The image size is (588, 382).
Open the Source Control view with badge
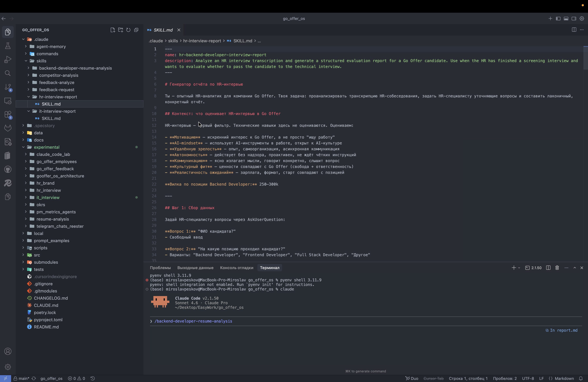click(8, 87)
